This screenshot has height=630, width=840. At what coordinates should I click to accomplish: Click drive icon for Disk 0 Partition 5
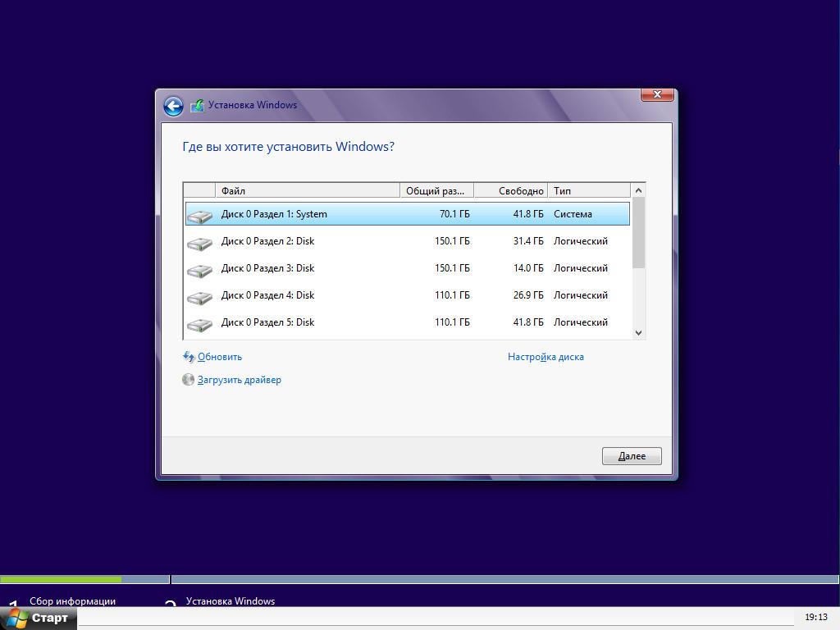pyautogui.click(x=199, y=324)
